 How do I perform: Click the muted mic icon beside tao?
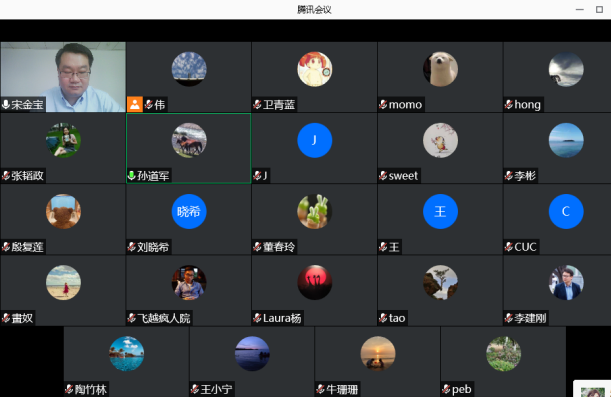[x=383, y=318]
